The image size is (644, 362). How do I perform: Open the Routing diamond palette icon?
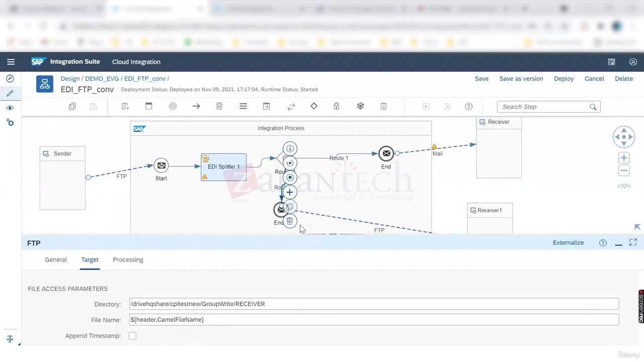[x=314, y=107]
